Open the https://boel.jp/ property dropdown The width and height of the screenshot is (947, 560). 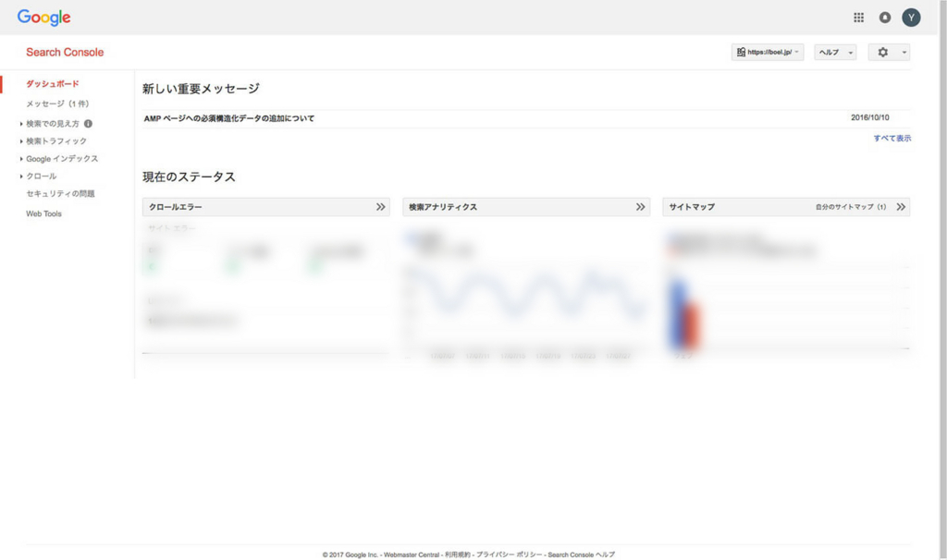[767, 53]
